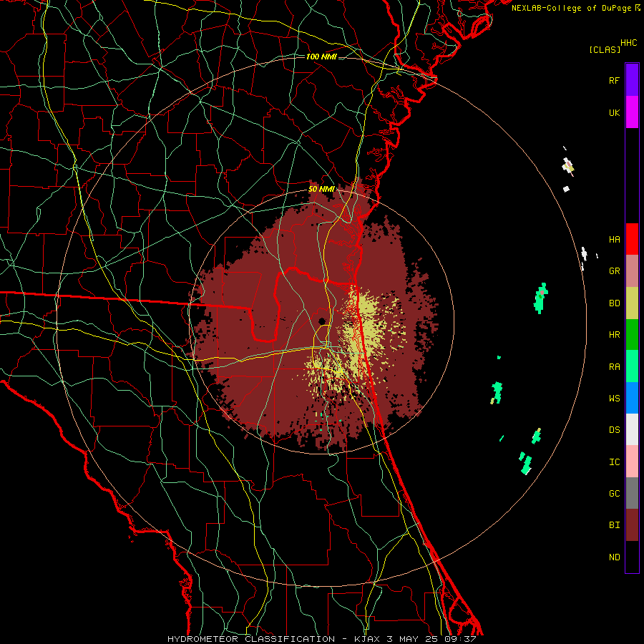
Task: Click the WS blue legend swatch
Action: pyautogui.click(x=632, y=398)
